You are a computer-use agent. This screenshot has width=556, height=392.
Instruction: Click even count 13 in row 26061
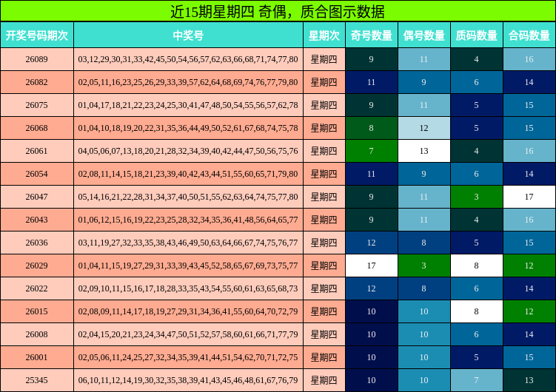coord(423,151)
